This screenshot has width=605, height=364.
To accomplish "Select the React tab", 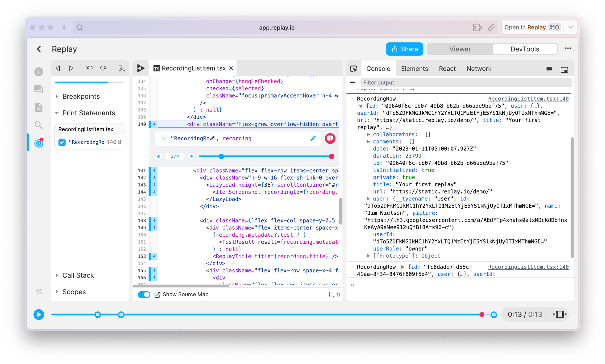I will [447, 69].
